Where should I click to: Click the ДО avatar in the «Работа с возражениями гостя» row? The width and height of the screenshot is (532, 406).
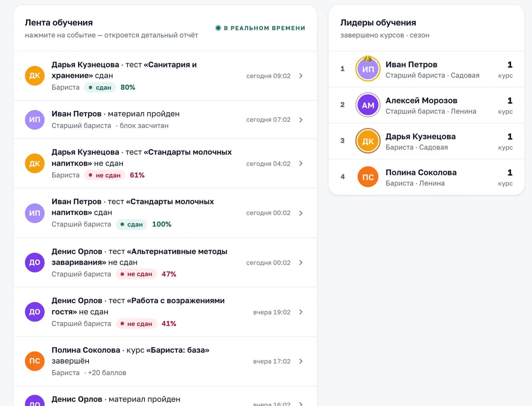35,312
